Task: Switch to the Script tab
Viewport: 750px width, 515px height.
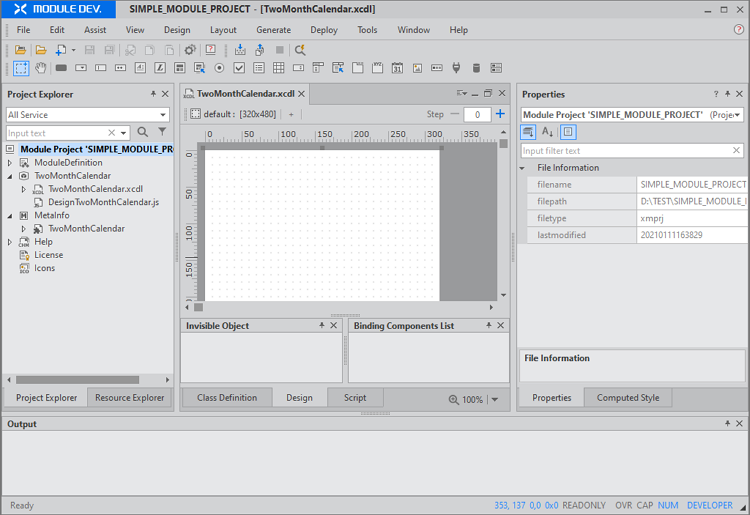Action: (355, 398)
